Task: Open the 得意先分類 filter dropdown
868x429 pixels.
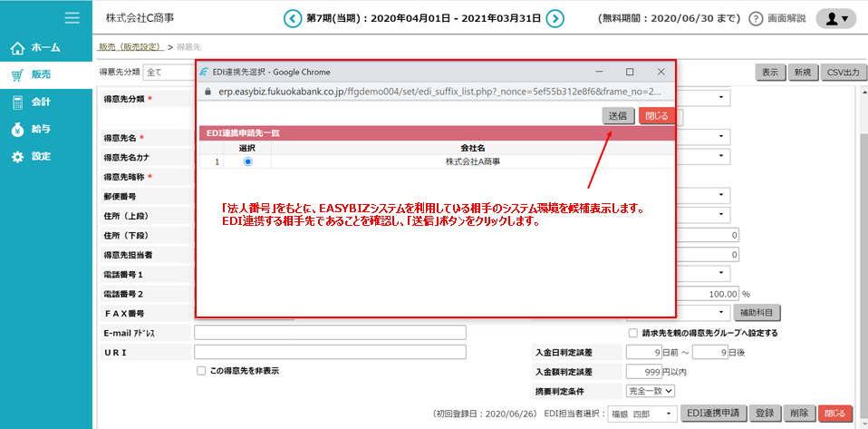Action: [x=169, y=72]
